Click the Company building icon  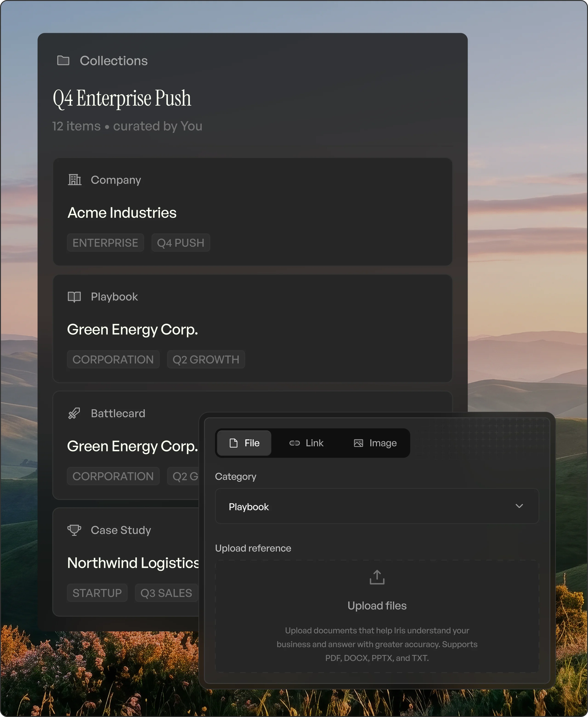click(74, 180)
